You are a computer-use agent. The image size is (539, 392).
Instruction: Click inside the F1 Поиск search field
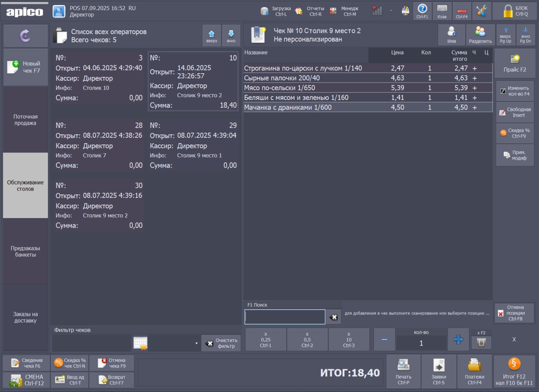[285, 317]
